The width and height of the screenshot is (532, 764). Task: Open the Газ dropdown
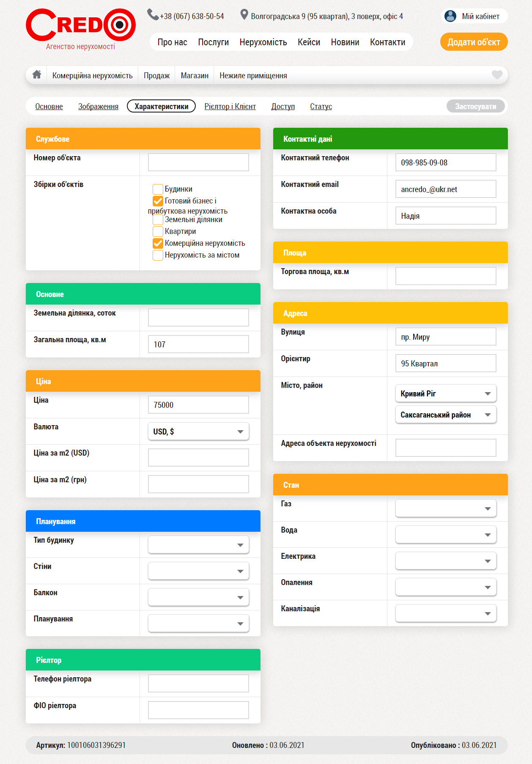[445, 508]
